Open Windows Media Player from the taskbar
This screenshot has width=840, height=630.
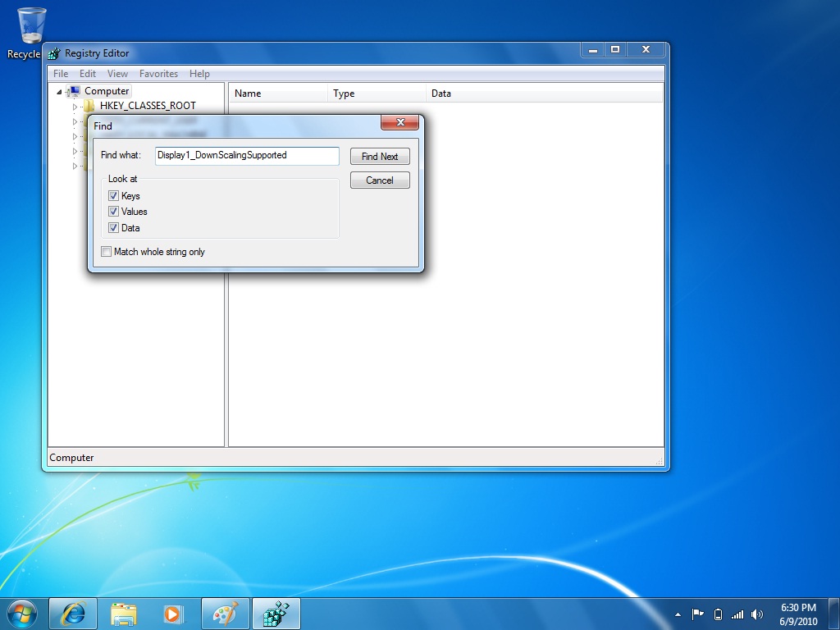pyautogui.click(x=175, y=613)
